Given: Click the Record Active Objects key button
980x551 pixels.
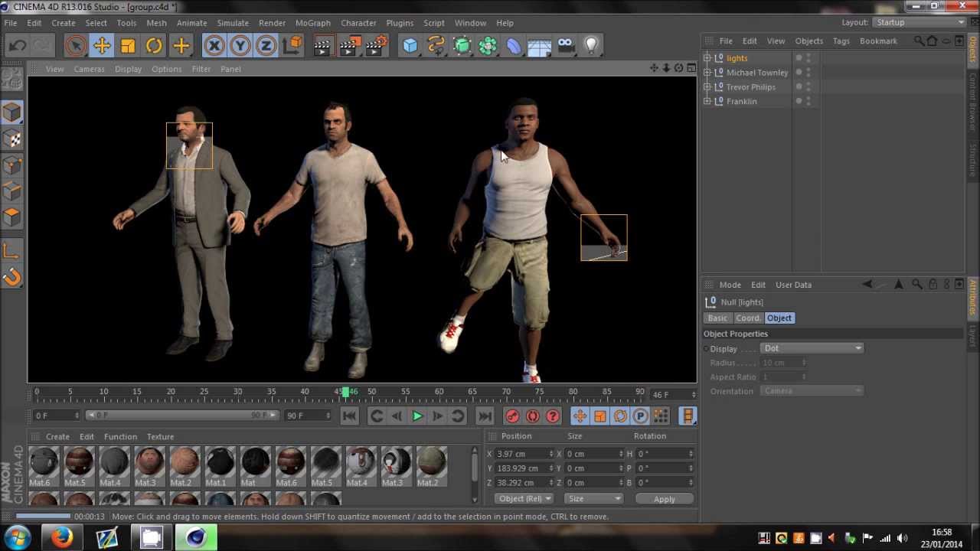Looking at the screenshot, I should click(x=512, y=416).
